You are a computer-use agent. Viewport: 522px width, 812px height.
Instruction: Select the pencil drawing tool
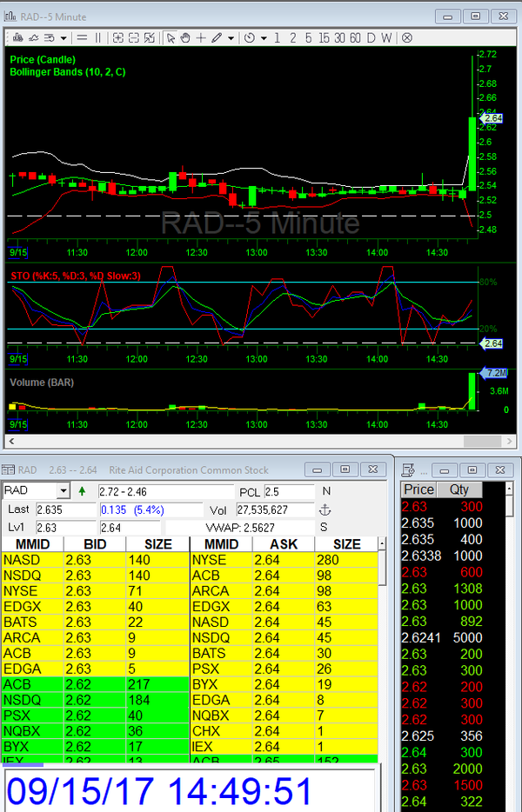(x=217, y=37)
